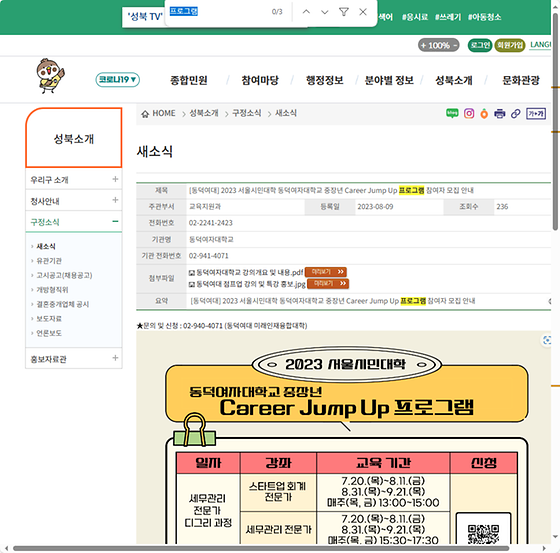This screenshot has width=560, height=553.
Task: Click the Seongbuk bird mascot logo
Action: click(x=50, y=76)
